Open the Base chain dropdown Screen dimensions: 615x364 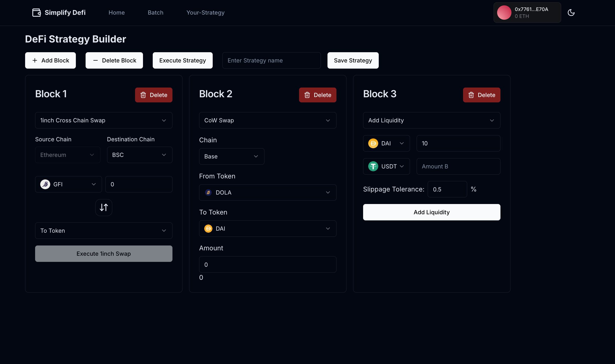coord(232,156)
